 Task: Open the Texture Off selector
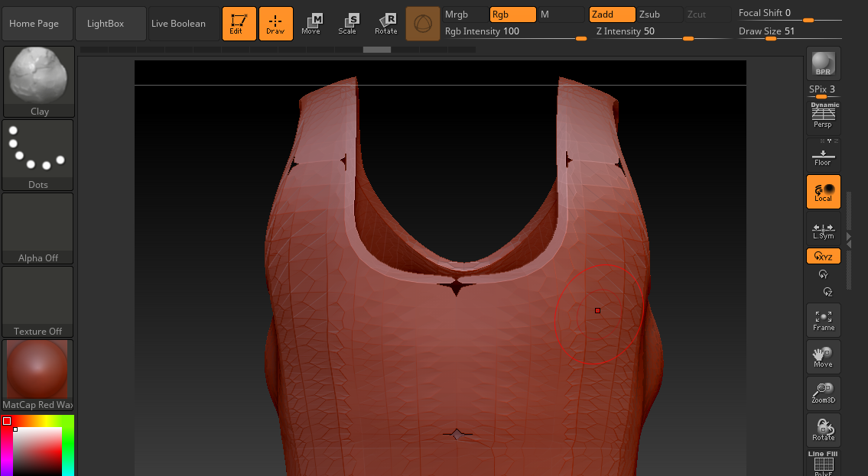tap(38, 302)
